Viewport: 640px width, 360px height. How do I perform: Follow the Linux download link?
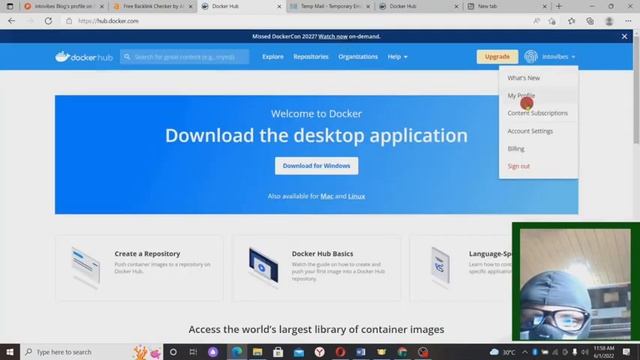(356, 196)
